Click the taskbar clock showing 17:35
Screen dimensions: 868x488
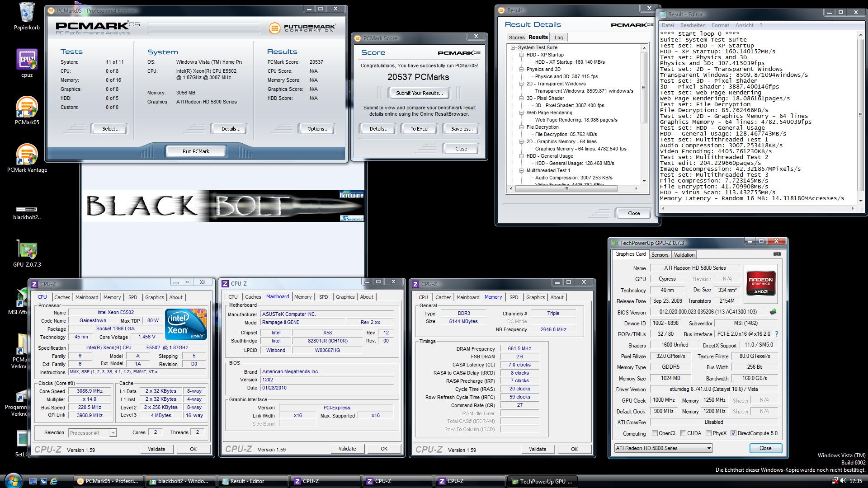pyautogui.click(x=856, y=481)
